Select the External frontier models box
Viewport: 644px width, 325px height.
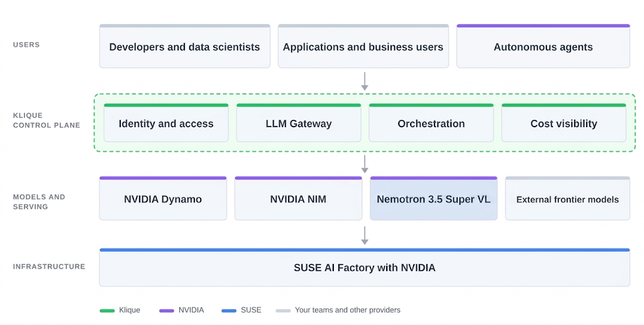click(568, 198)
